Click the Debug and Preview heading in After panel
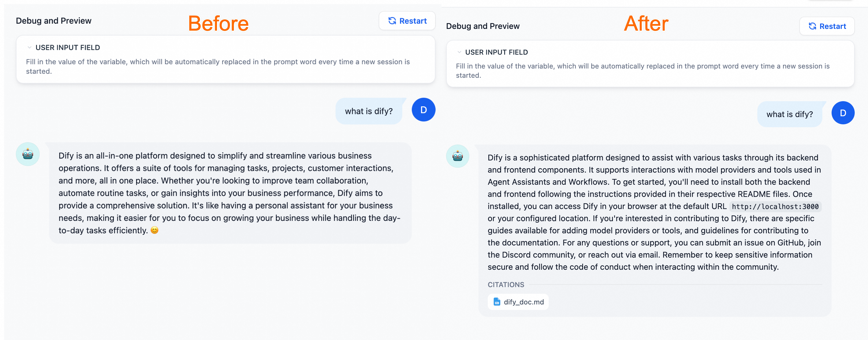 pos(483,26)
